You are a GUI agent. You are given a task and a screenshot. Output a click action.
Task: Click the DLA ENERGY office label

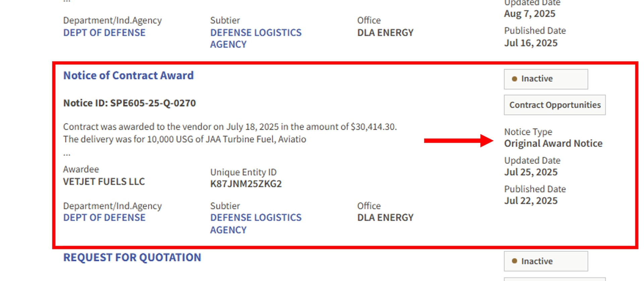point(385,217)
